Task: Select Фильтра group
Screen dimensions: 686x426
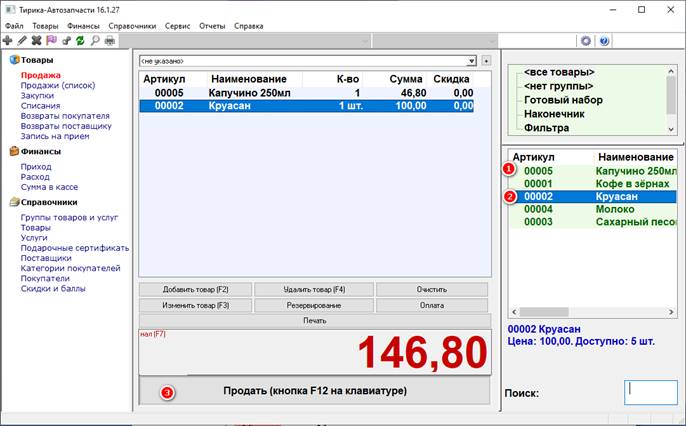Action: coord(546,128)
